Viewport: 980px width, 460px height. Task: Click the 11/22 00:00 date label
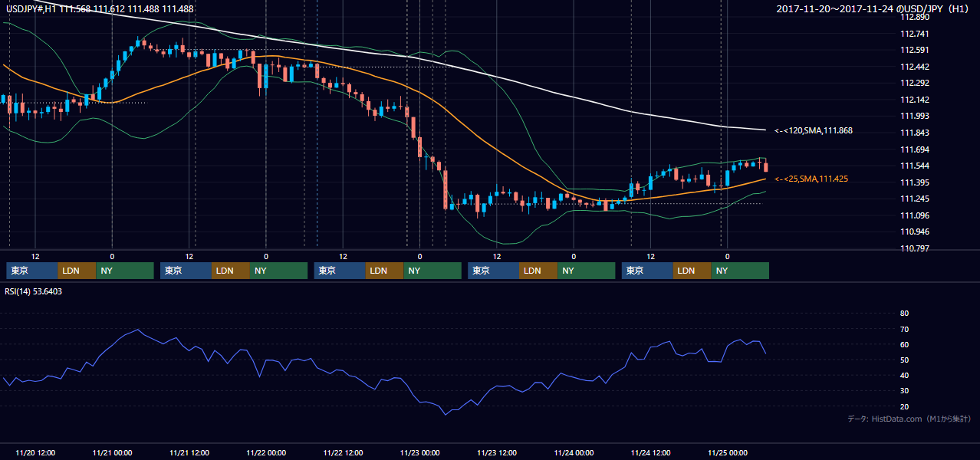[x=266, y=452]
